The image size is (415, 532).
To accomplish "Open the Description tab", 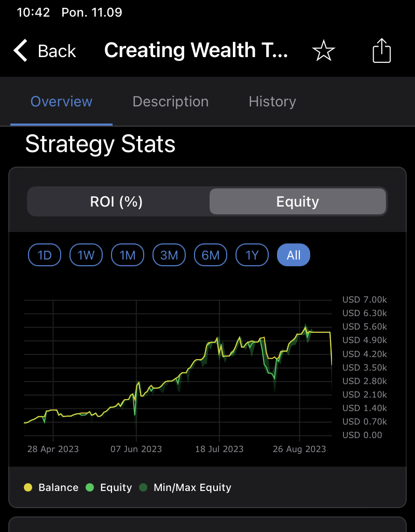I will (171, 101).
